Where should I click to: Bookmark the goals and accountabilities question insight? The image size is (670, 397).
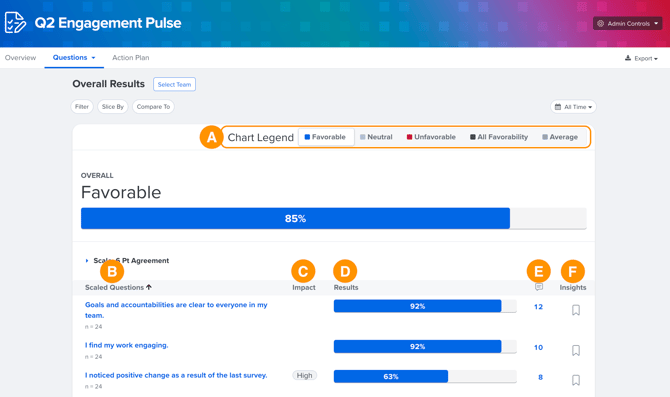click(576, 310)
